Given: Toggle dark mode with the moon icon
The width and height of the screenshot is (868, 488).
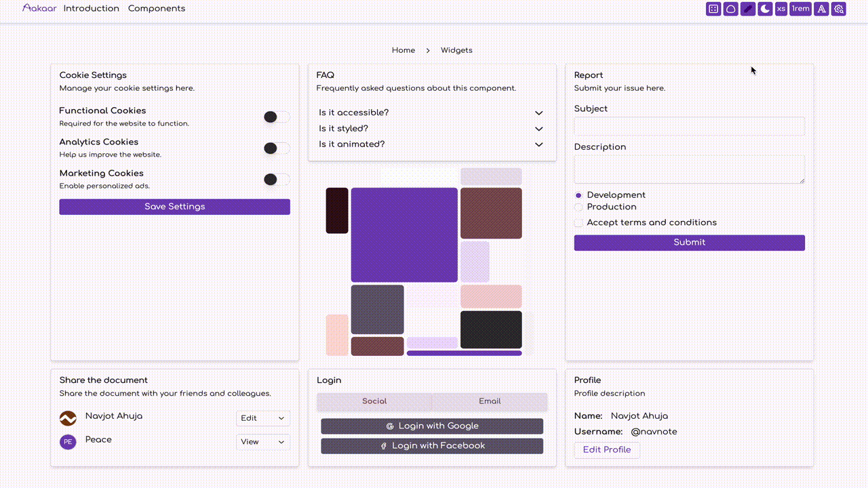Looking at the screenshot, I should pyautogui.click(x=765, y=9).
